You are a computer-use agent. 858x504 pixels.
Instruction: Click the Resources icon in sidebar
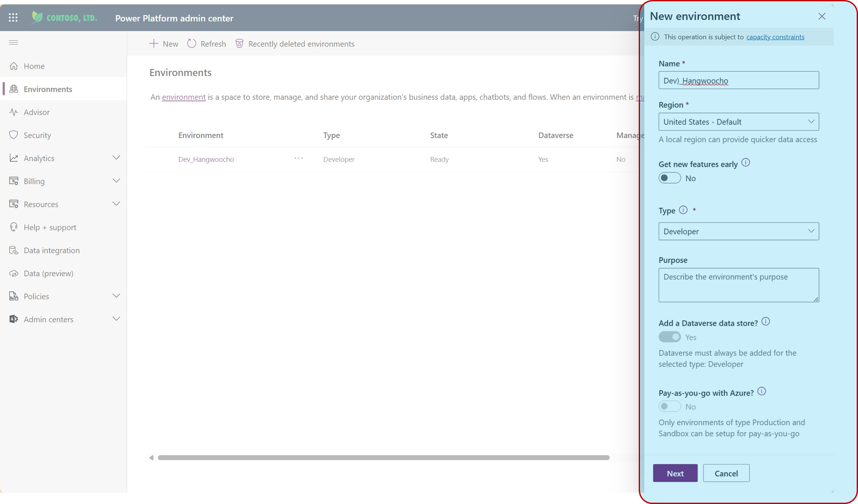point(14,204)
